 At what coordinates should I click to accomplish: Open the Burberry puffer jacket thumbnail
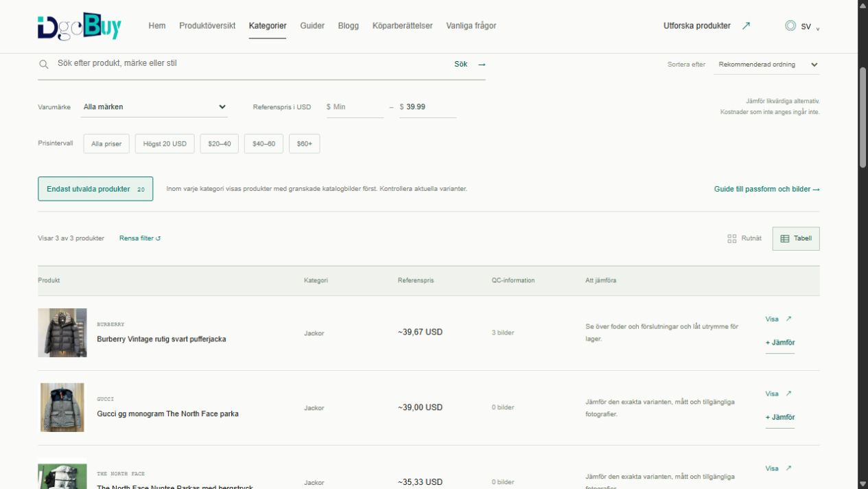click(x=62, y=332)
